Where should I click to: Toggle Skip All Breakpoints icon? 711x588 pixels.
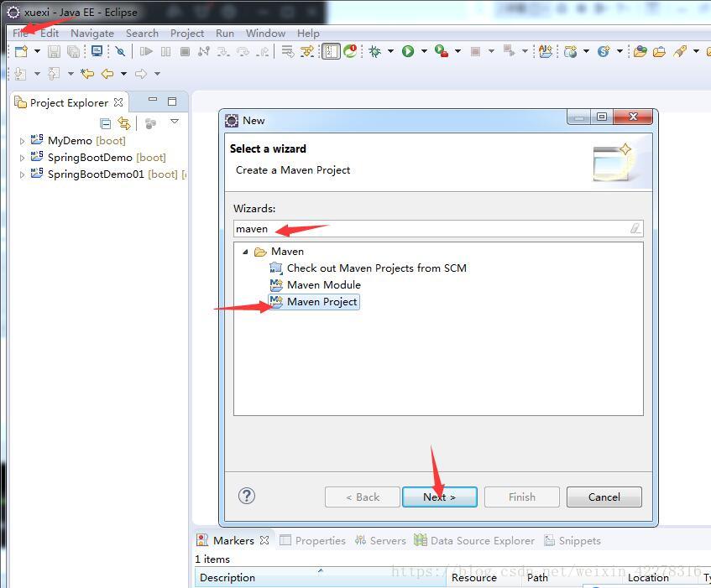(x=120, y=51)
